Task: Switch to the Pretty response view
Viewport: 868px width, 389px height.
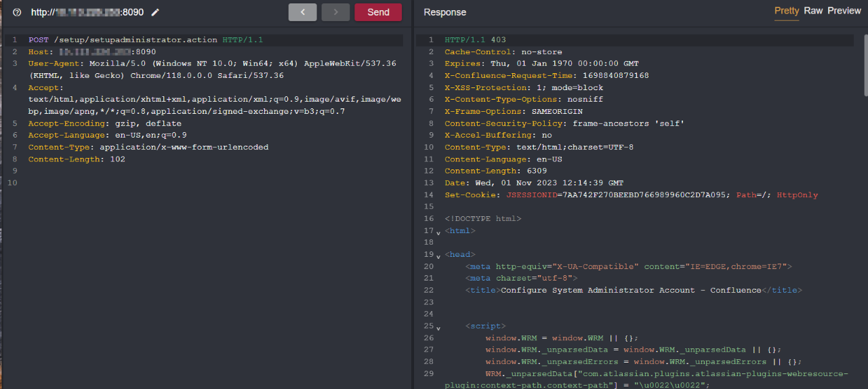Action: pos(787,11)
